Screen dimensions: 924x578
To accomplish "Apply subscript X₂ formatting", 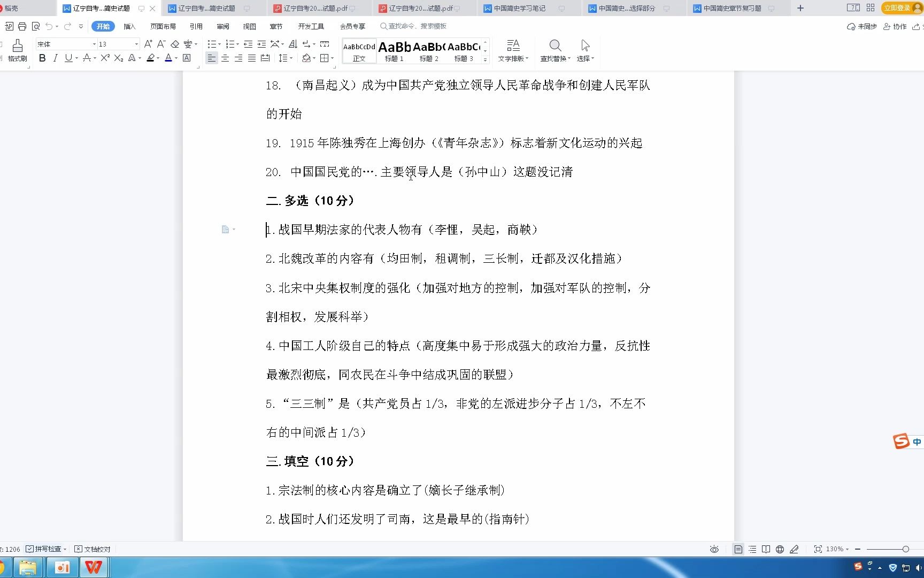I will (x=119, y=58).
